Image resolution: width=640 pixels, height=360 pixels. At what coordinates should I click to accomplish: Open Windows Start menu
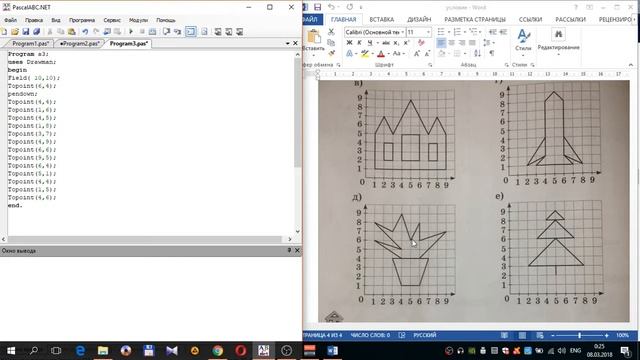[x=11, y=351]
